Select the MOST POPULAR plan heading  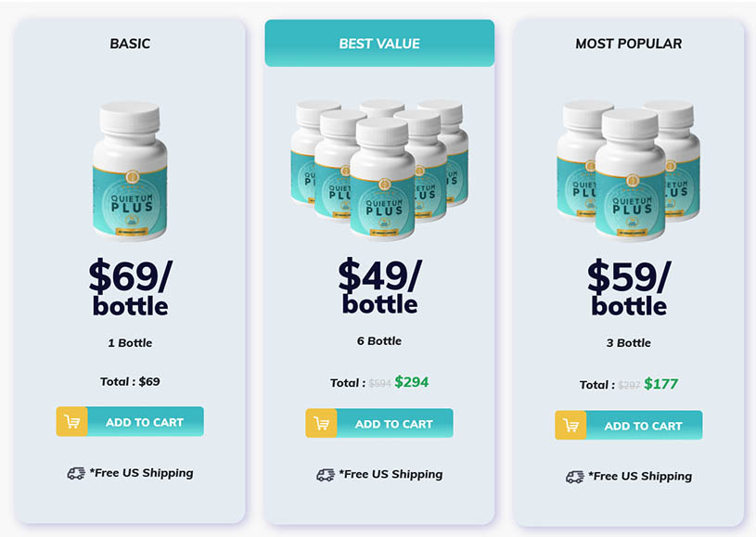[x=629, y=44]
